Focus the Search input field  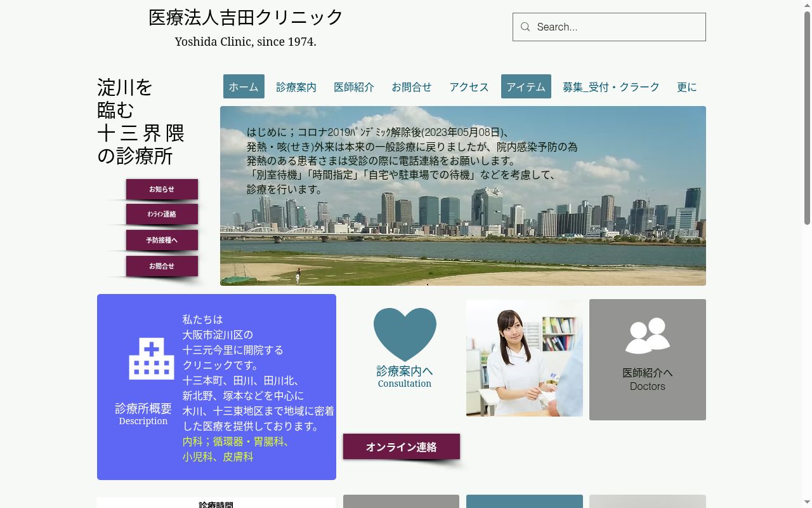pos(609,27)
